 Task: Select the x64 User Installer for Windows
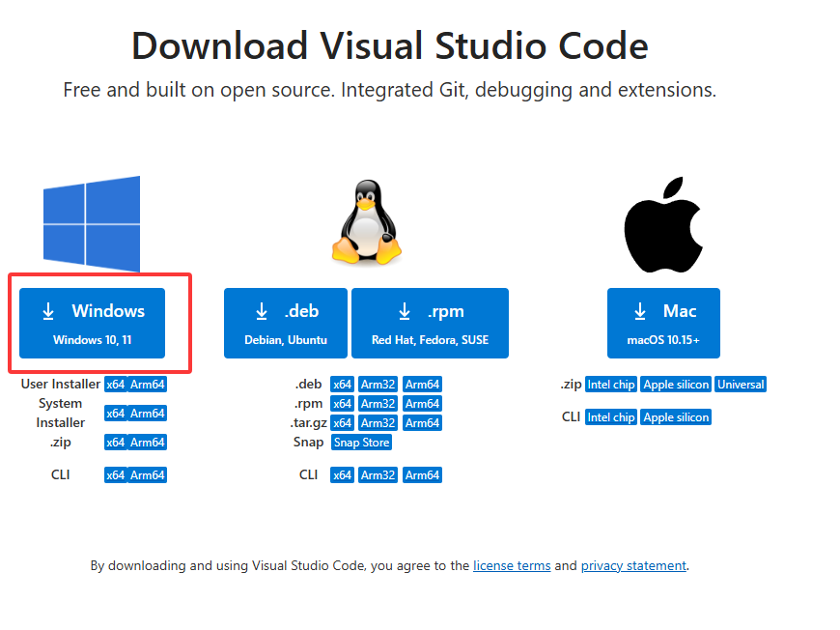point(116,384)
